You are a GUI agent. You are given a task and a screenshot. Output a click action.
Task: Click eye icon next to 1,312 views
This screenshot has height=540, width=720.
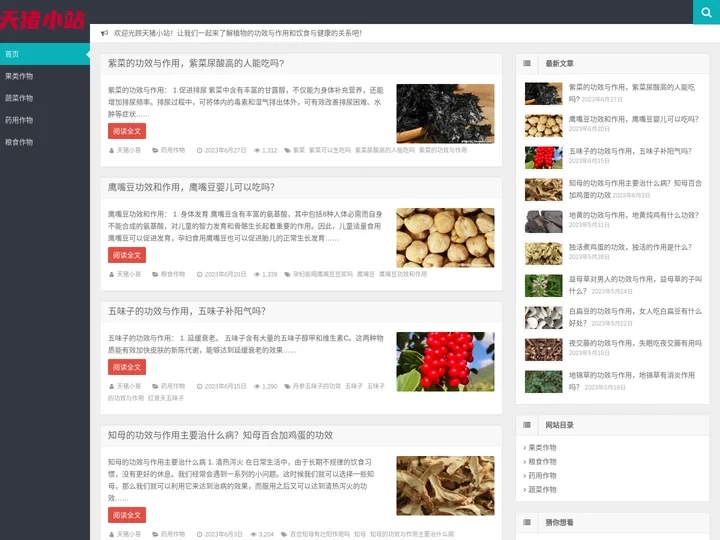(x=257, y=150)
